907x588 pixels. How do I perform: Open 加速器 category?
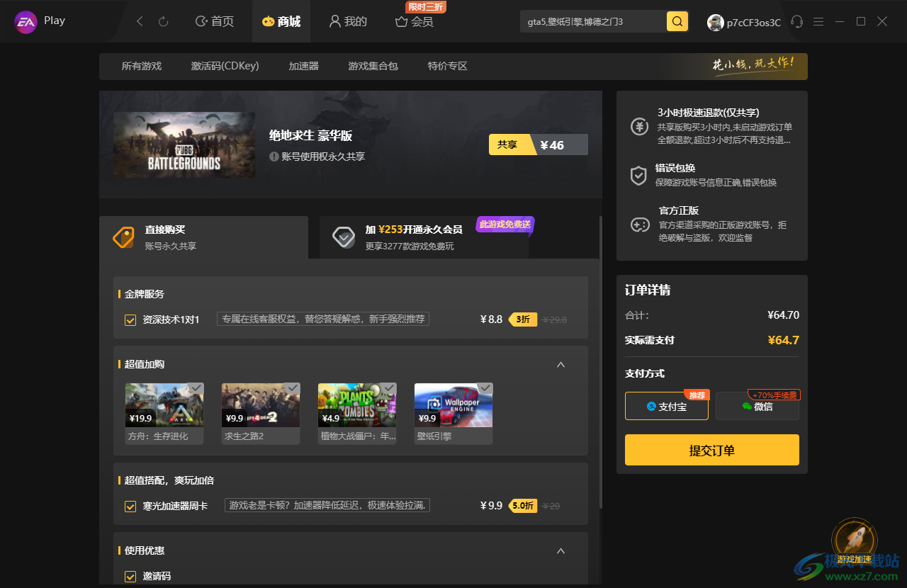click(x=304, y=66)
